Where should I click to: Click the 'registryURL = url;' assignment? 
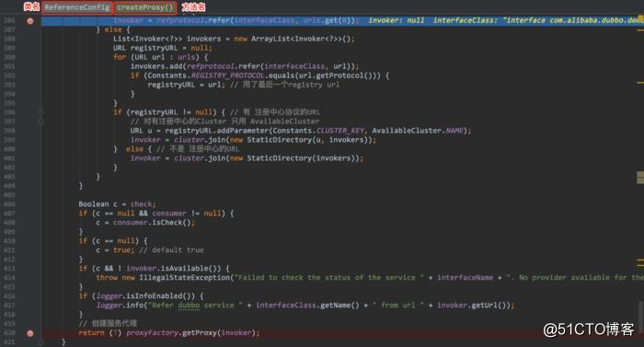tap(187, 85)
